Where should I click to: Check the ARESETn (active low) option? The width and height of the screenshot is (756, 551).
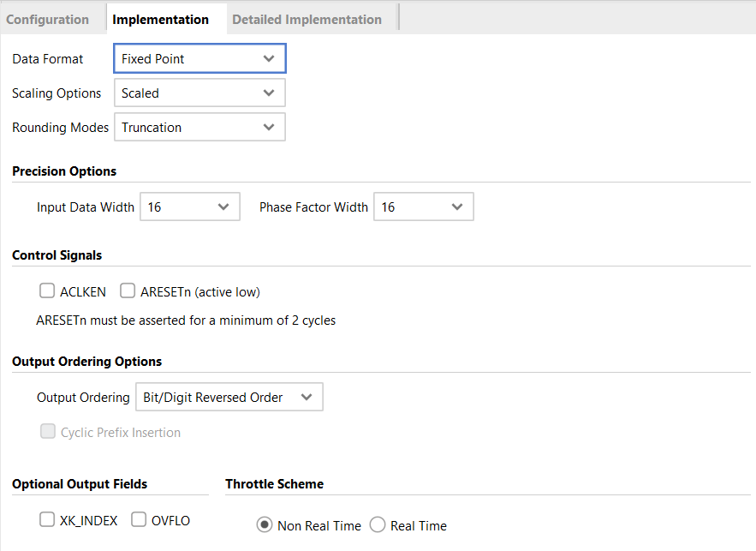128,291
